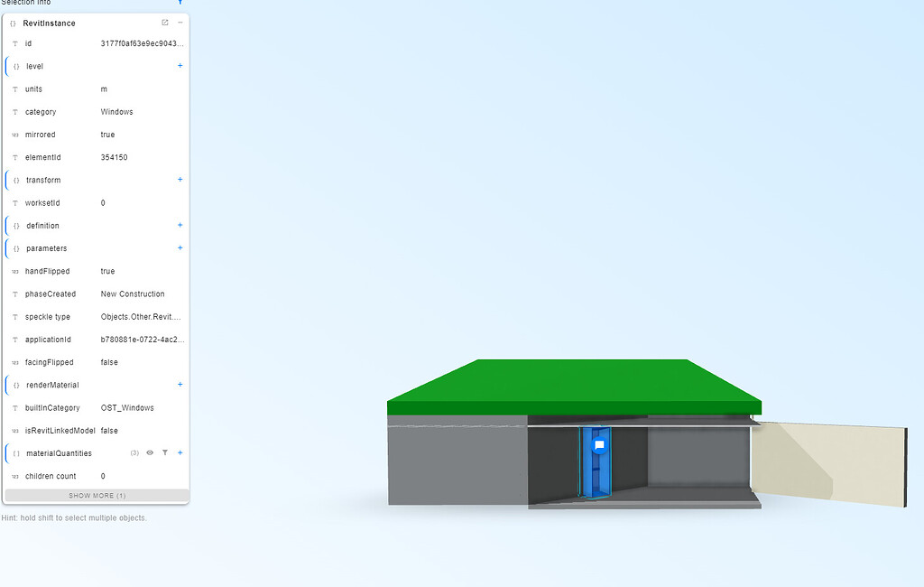Click the array bracket icon beside materialQuantities
Image resolution: width=924 pixels, height=587 pixels.
click(16, 453)
